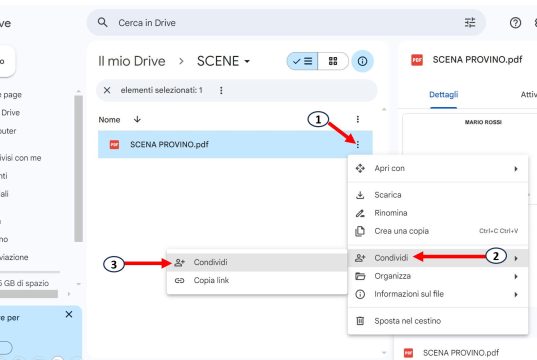The width and height of the screenshot is (537, 360).
Task: Click the view details info icon
Action: (362, 61)
